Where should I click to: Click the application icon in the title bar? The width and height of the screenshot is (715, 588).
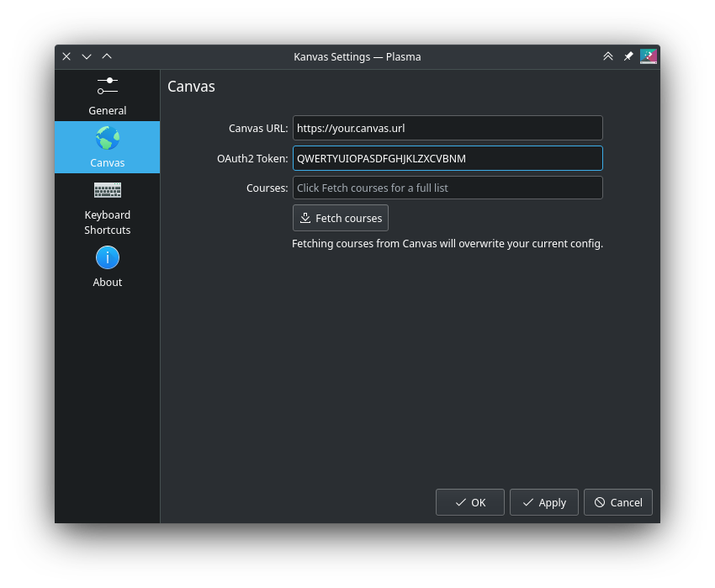648,56
